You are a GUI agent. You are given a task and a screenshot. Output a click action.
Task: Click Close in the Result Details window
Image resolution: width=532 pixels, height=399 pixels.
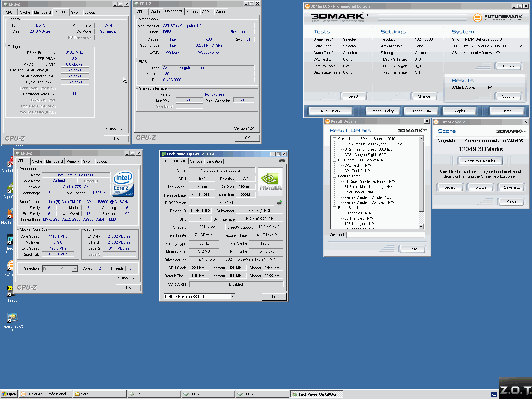coord(413,249)
